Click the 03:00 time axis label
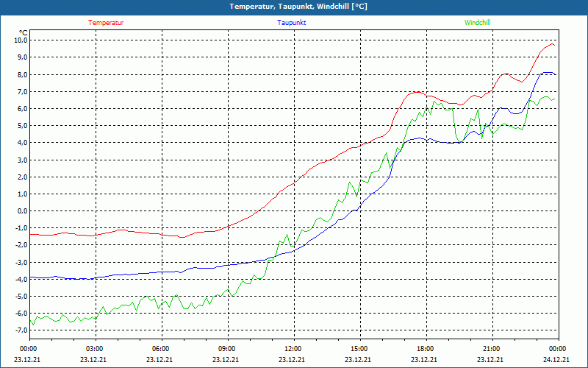This screenshot has width=588, height=368. (x=94, y=349)
